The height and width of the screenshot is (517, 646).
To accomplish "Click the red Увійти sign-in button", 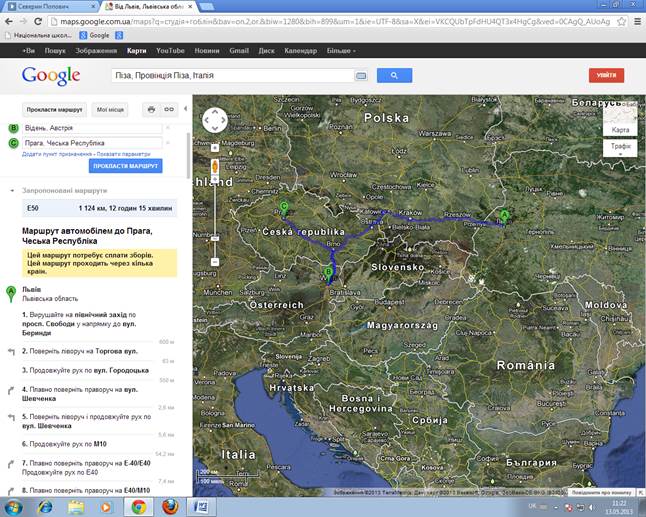I will [606, 75].
